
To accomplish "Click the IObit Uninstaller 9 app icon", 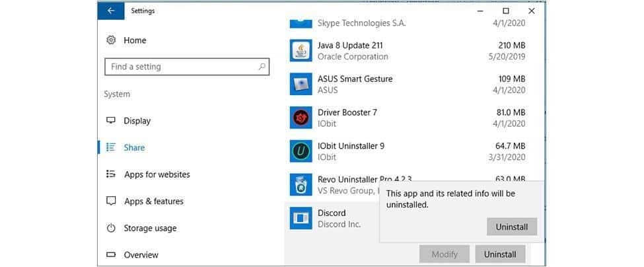I will click(301, 151).
